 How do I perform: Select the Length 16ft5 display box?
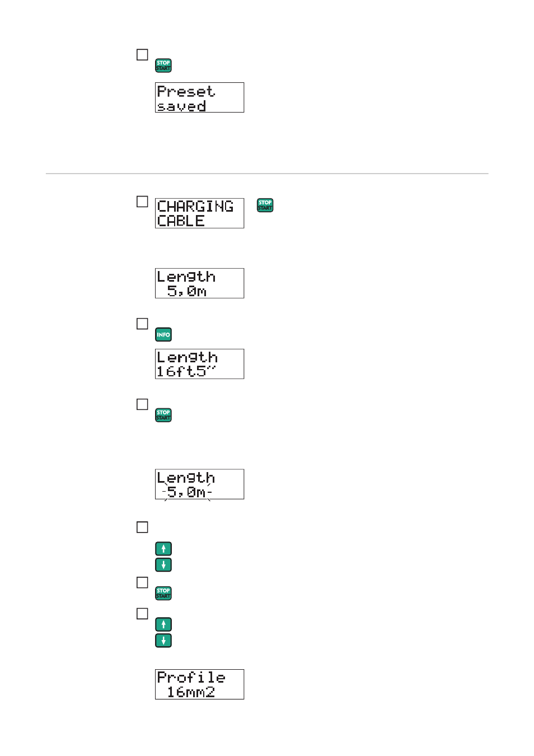pos(200,364)
